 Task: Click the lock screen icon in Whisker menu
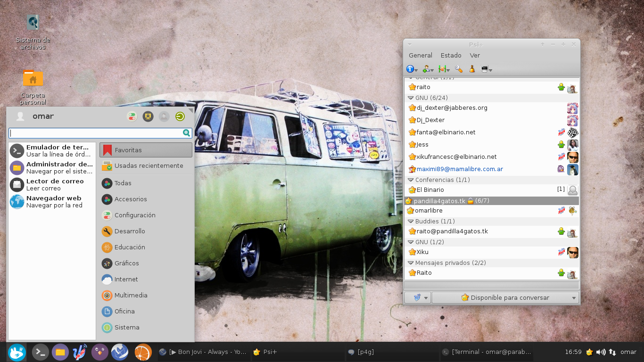click(x=148, y=116)
